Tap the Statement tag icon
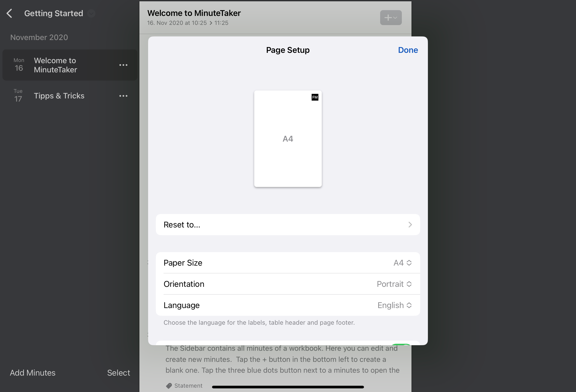Viewport: 576px width, 392px height. click(x=169, y=385)
